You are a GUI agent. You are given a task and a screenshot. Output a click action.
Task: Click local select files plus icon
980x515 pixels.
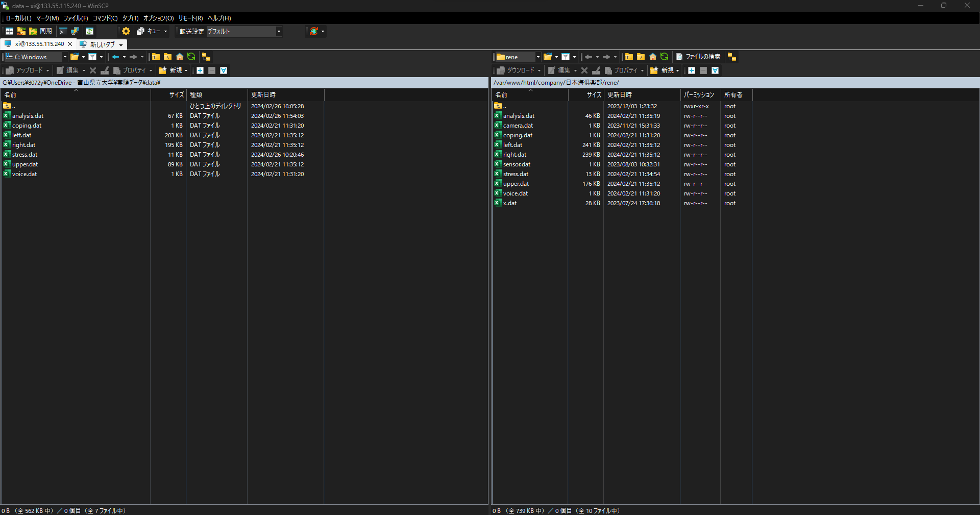(200, 70)
